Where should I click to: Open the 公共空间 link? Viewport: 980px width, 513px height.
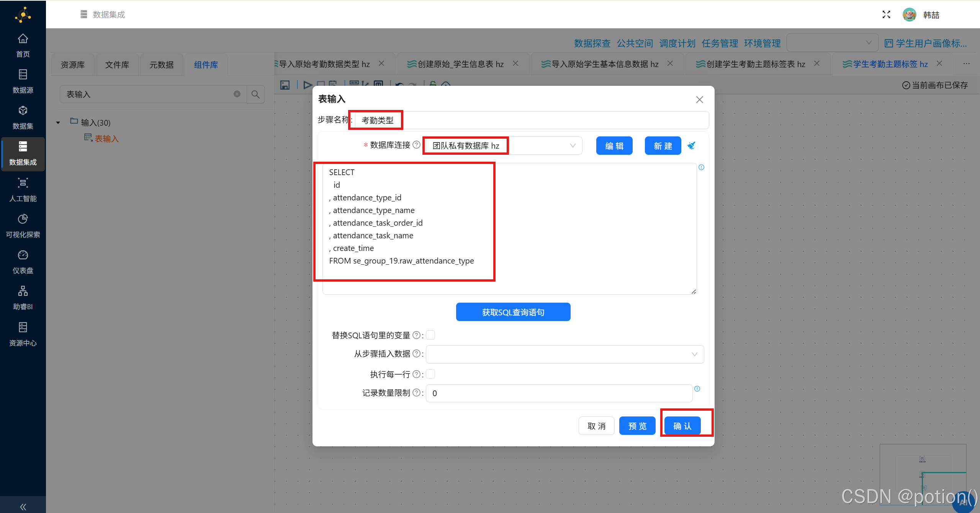635,43
